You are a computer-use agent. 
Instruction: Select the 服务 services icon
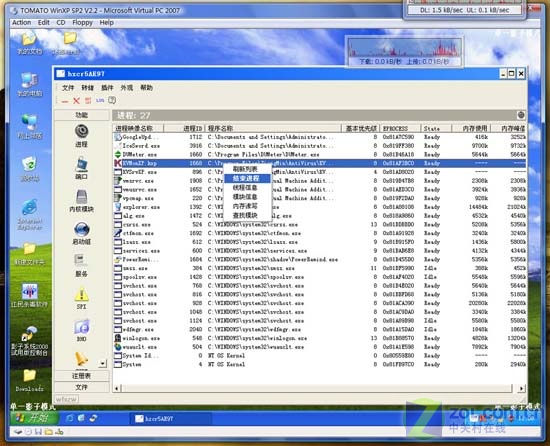click(81, 265)
